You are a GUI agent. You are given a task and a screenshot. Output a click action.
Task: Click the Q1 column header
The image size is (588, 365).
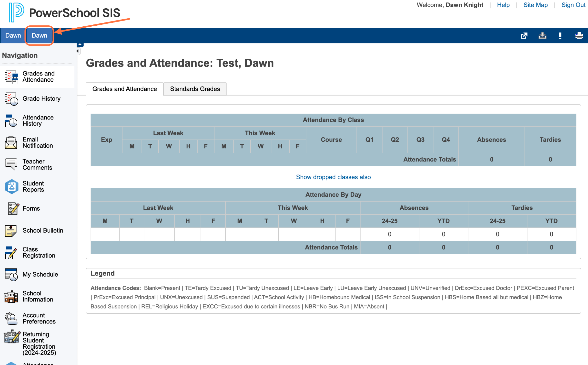coord(369,140)
